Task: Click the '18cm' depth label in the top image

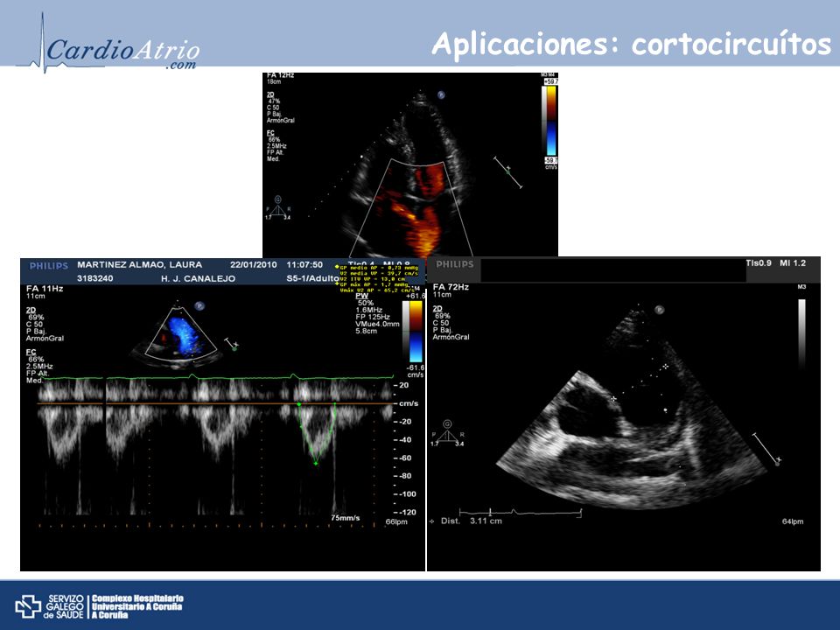Action: [x=274, y=81]
